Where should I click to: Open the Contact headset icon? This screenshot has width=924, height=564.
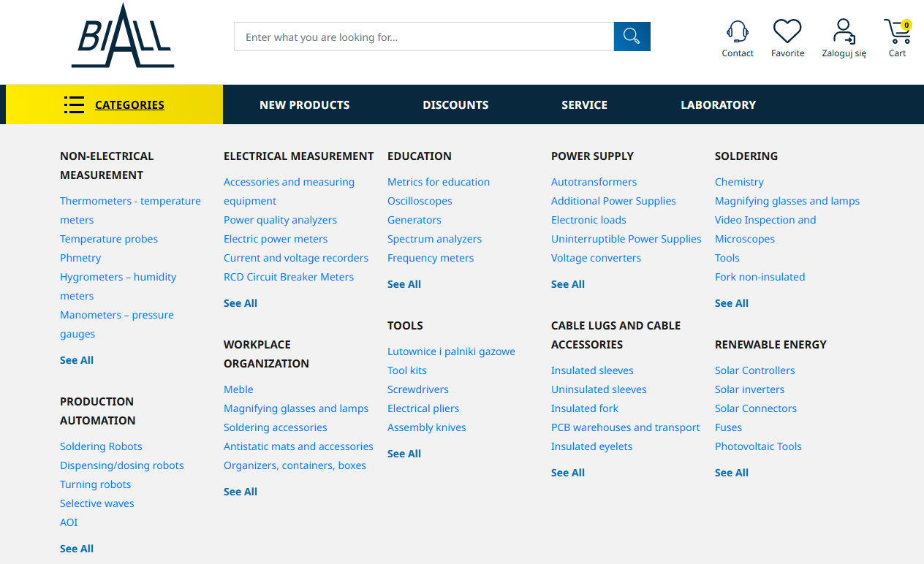coord(738,31)
